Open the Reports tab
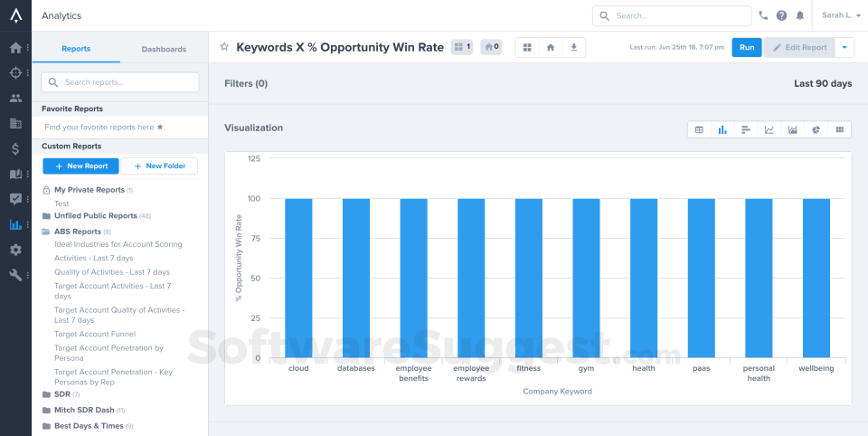 [76, 49]
